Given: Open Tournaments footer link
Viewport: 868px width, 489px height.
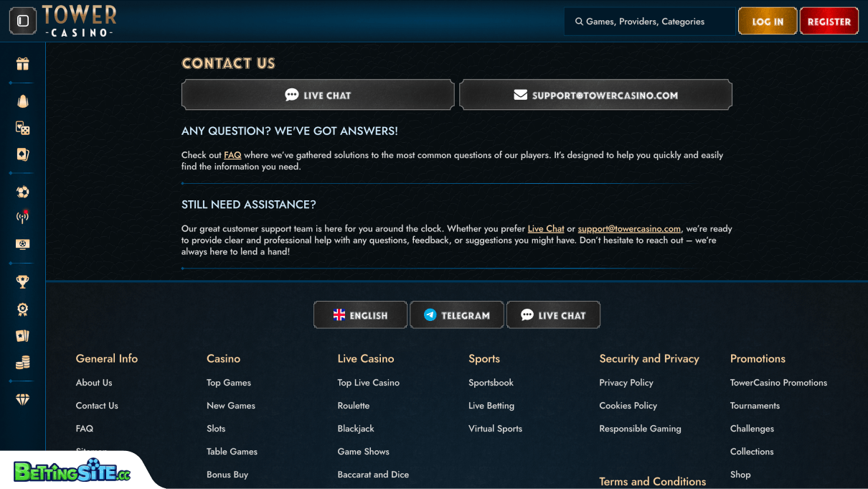Looking at the screenshot, I should 755,406.
